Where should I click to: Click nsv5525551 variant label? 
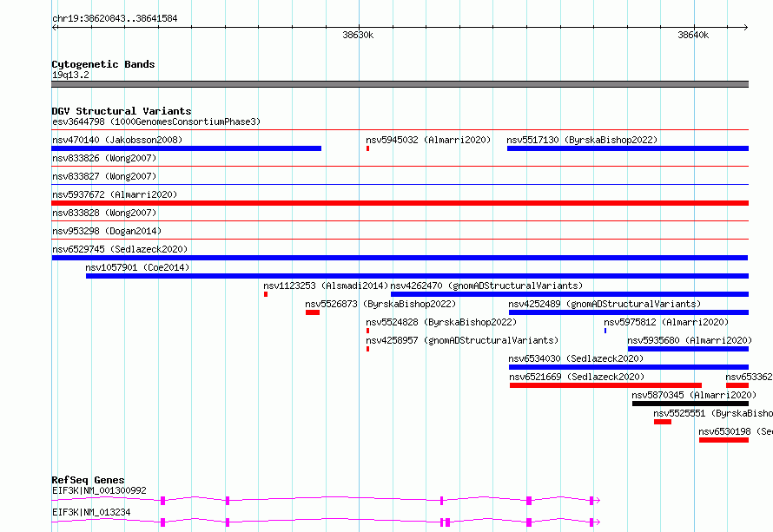[713, 413]
